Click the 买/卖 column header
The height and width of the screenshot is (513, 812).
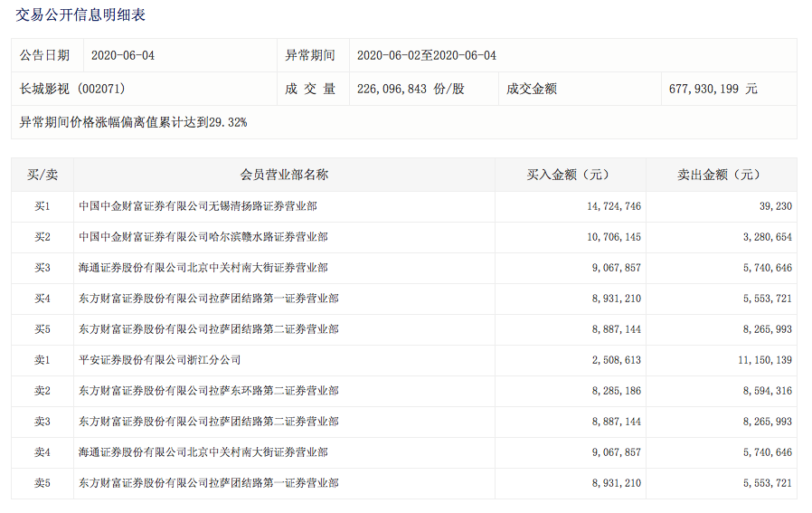pyautogui.click(x=42, y=175)
